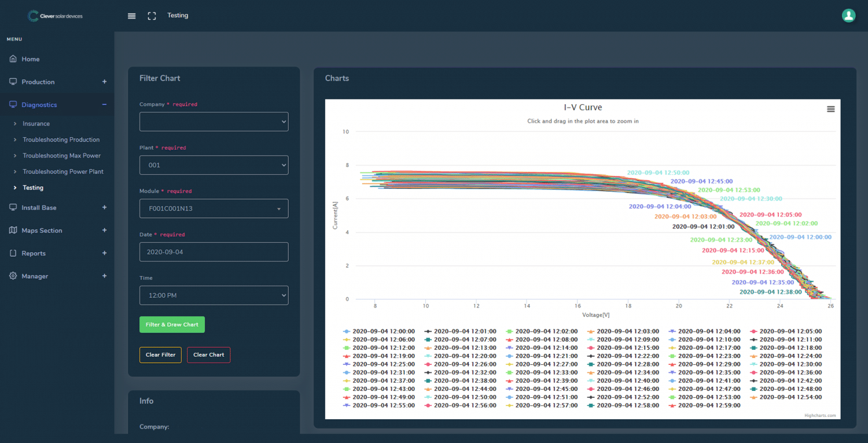Image resolution: width=868 pixels, height=443 pixels.
Task: Open the user profile avatar
Action: [848, 16]
